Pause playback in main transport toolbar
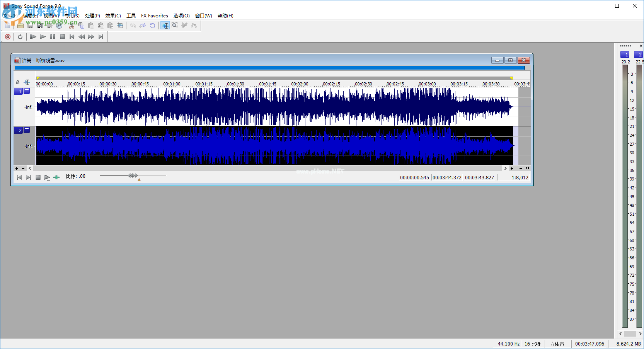 coord(53,37)
